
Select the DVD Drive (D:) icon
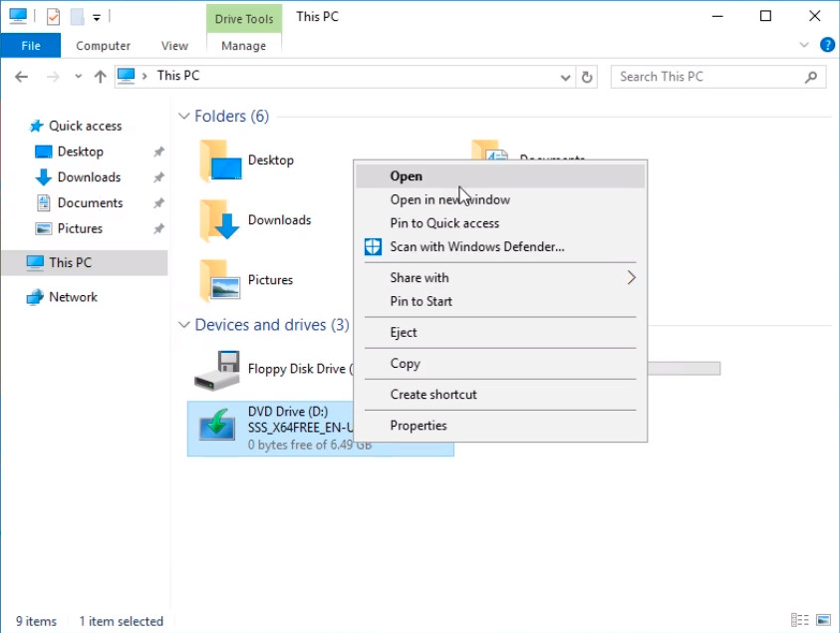click(x=217, y=425)
